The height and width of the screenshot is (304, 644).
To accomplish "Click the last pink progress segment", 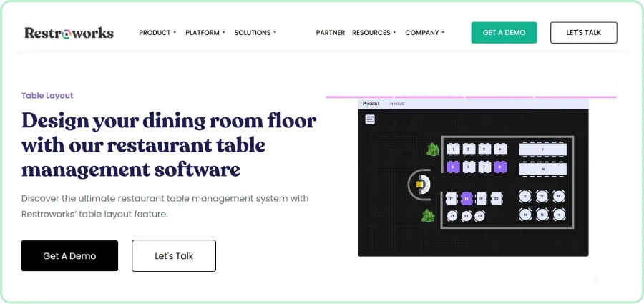I will tap(576, 97).
